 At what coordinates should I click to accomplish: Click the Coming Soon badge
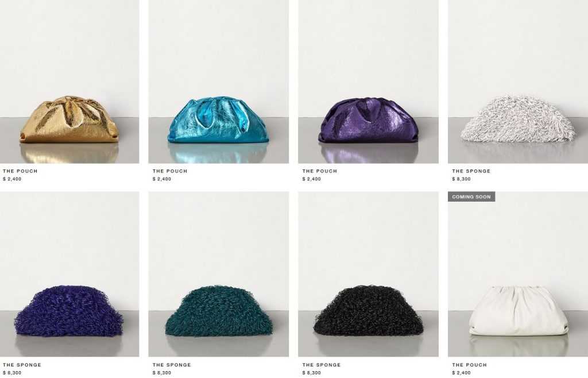[471, 196]
